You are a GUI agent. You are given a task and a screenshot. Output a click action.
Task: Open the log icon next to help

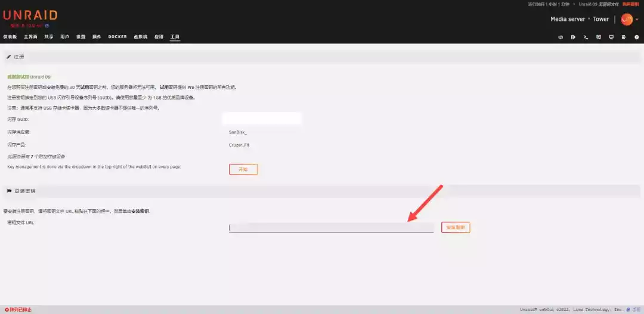(x=624, y=37)
